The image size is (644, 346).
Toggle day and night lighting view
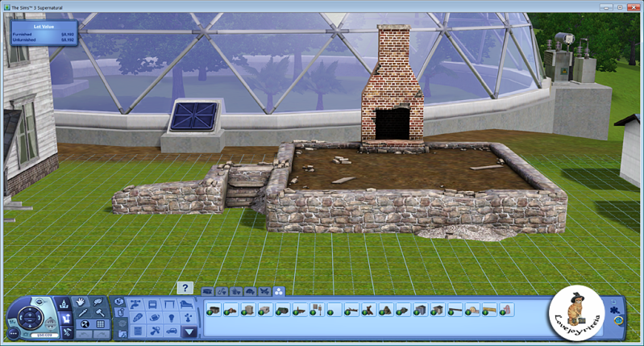[x=84, y=324]
